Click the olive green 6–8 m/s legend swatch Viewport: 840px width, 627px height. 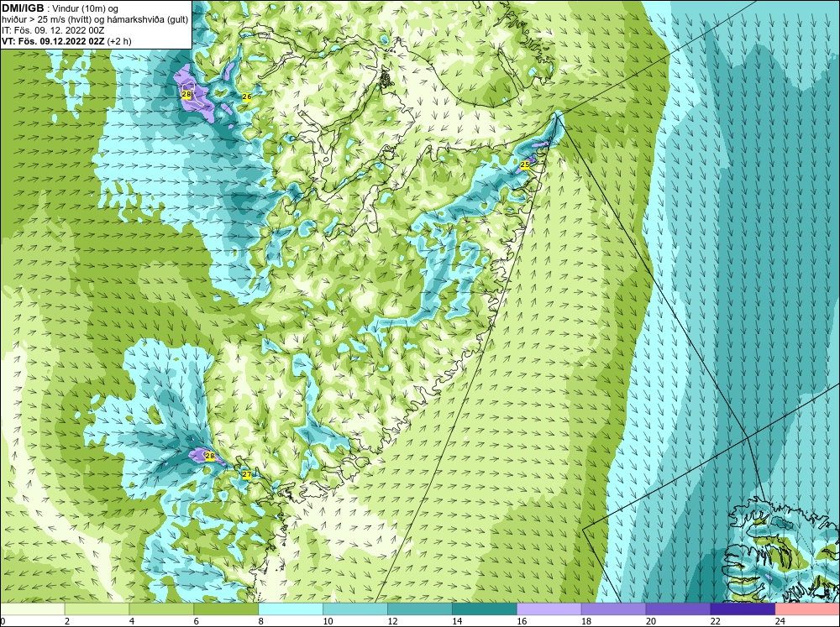point(226,609)
